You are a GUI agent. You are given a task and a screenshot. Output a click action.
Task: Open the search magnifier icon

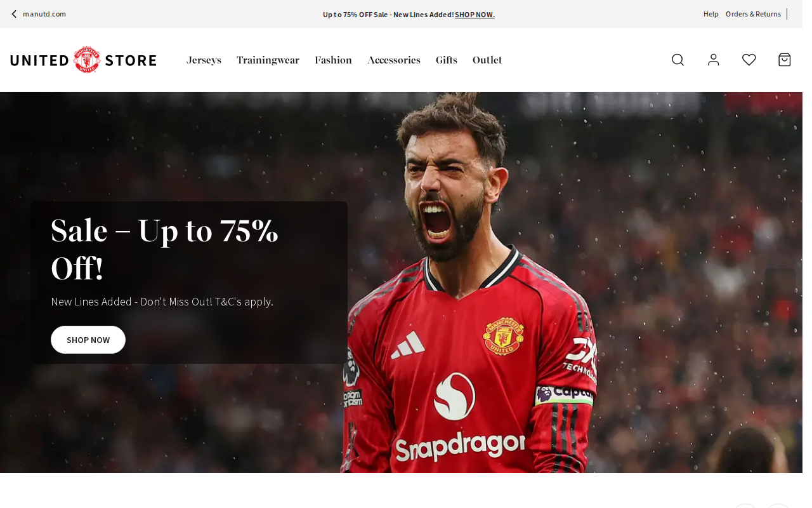click(x=678, y=60)
